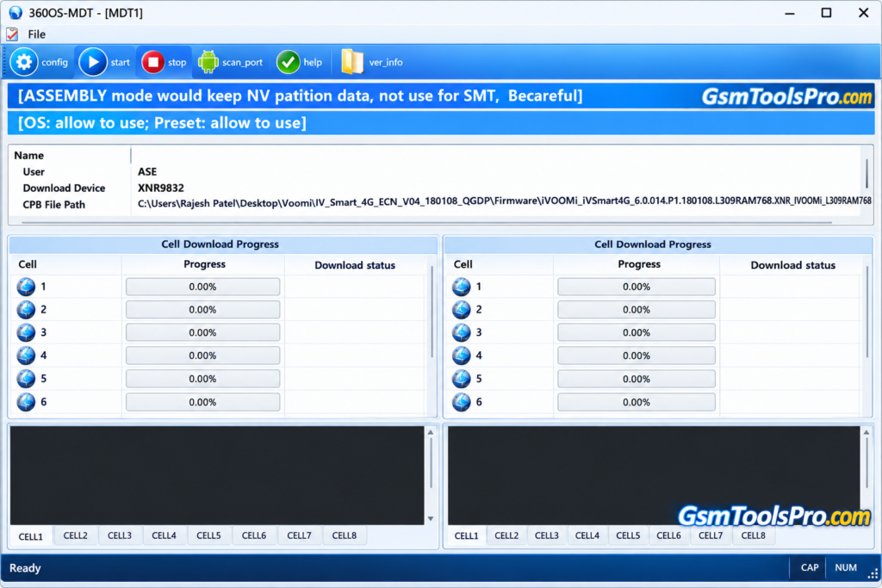Click the left Progress column header
The height and width of the screenshot is (588, 882).
[204, 264]
